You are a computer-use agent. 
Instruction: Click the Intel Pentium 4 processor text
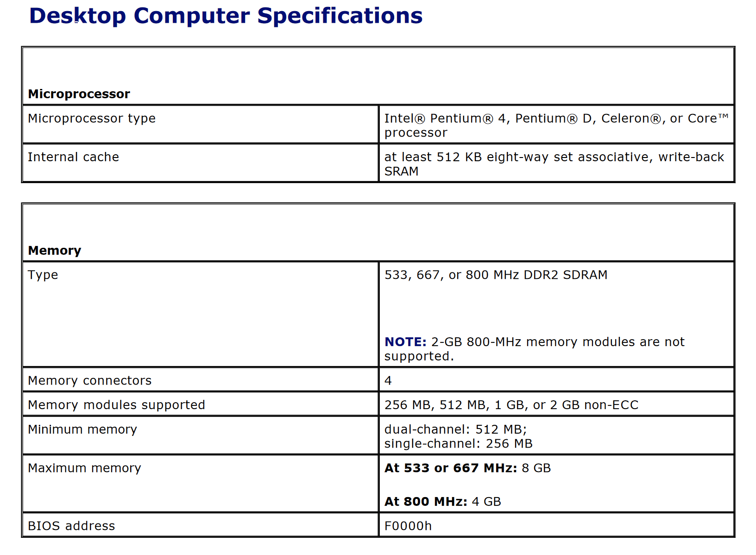pyautogui.click(x=556, y=126)
